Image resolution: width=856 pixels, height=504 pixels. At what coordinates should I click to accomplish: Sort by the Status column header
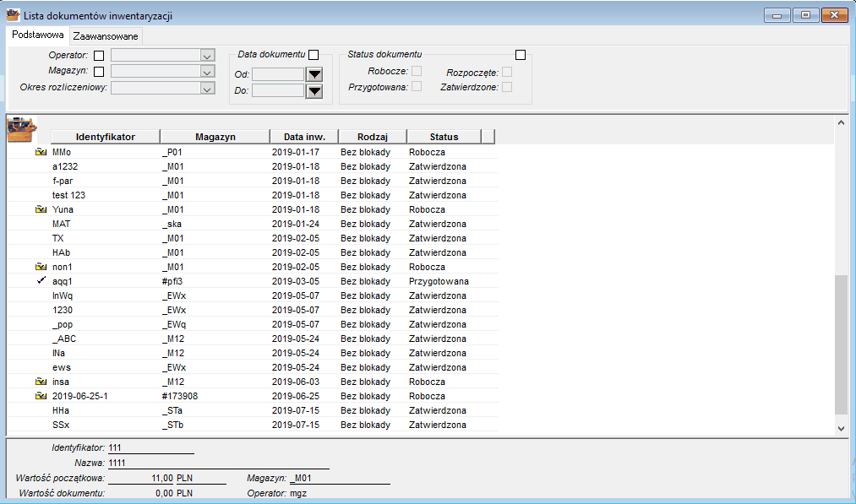(x=444, y=137)
